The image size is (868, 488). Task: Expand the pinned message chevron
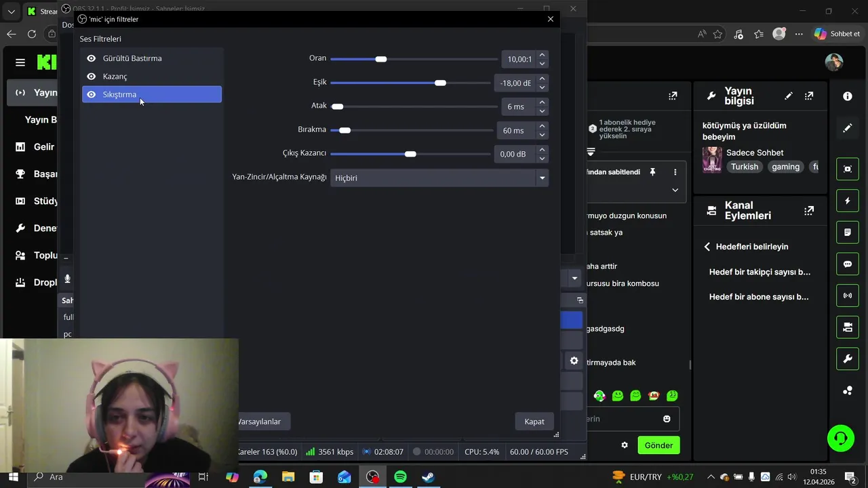pyautogui.click(x=675, y=190)
